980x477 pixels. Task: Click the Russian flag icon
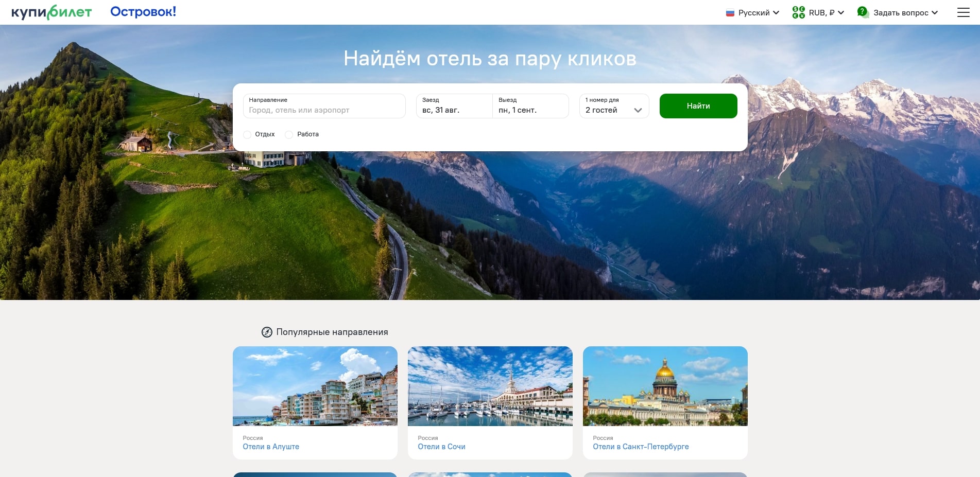coord(730,13)
